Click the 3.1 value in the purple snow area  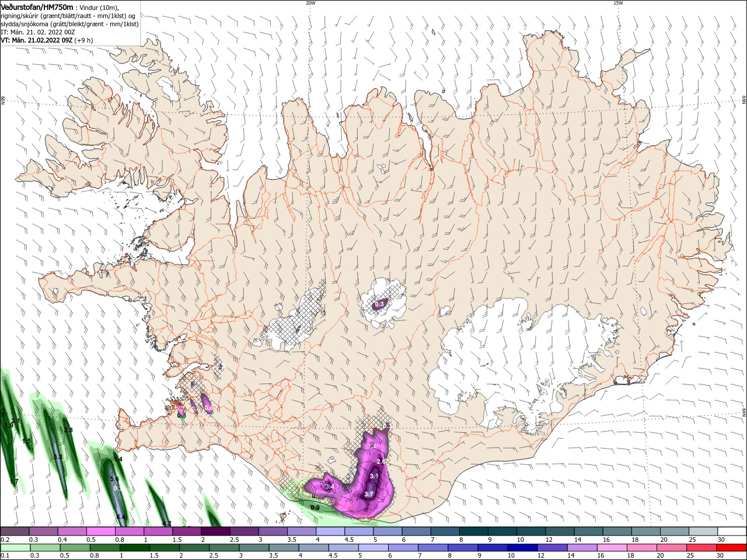point(375,476)
